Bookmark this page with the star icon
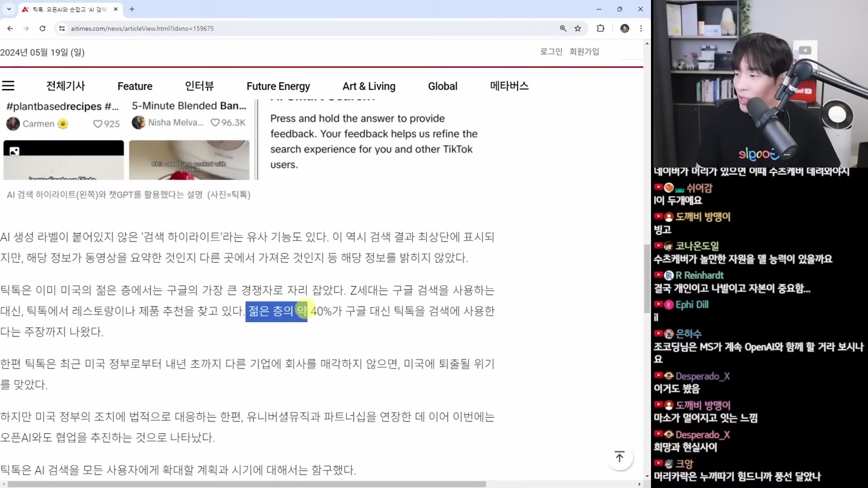Viewport: 868px width, 488px height. tap(578, 28)
